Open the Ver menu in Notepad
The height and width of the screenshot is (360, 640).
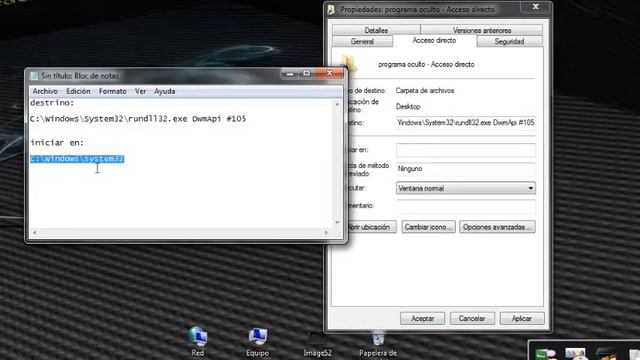pos(140,91)
